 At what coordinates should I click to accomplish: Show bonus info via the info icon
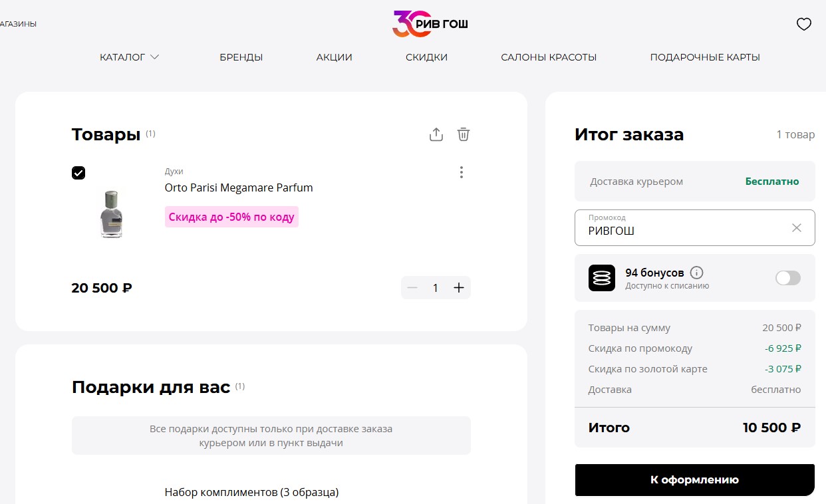(697, 273)
